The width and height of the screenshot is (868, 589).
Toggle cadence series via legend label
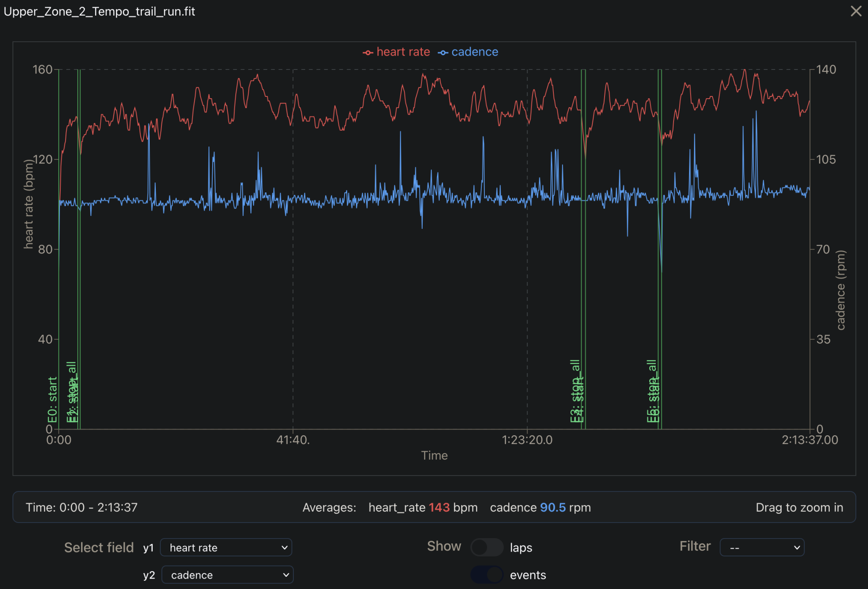pos(474,52)
